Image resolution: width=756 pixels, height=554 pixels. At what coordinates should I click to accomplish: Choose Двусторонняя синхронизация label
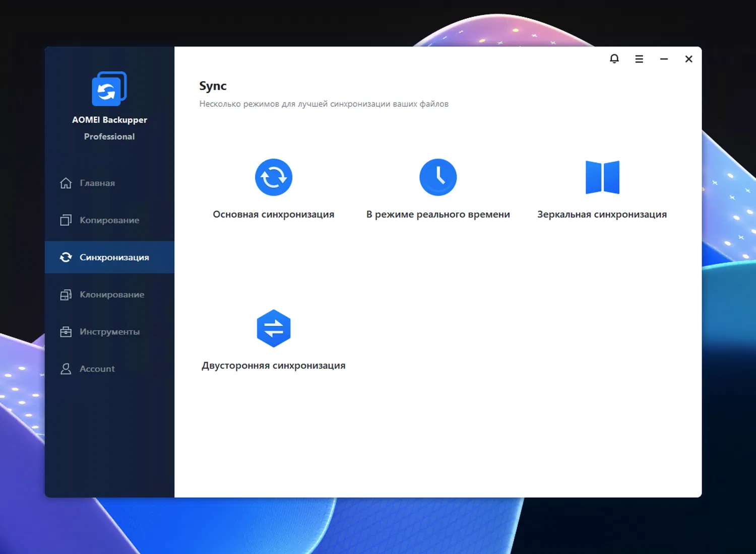pyautogui.click(x=274, y=366)
